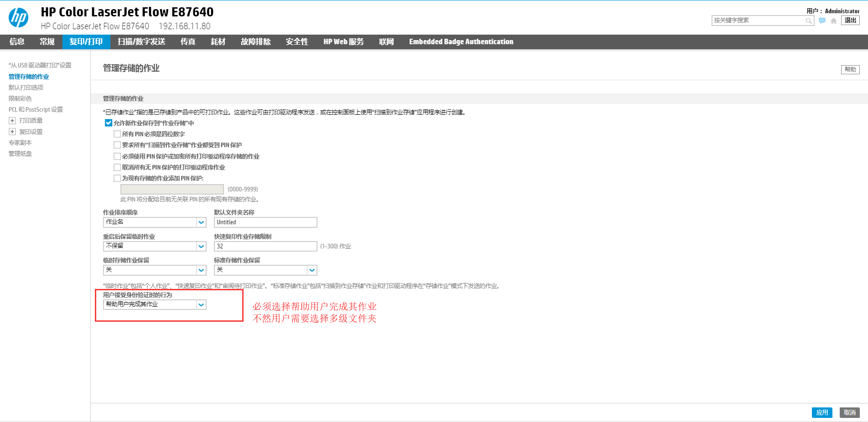
Task: Switch to the 信息 tab
Action: [17, 41]
